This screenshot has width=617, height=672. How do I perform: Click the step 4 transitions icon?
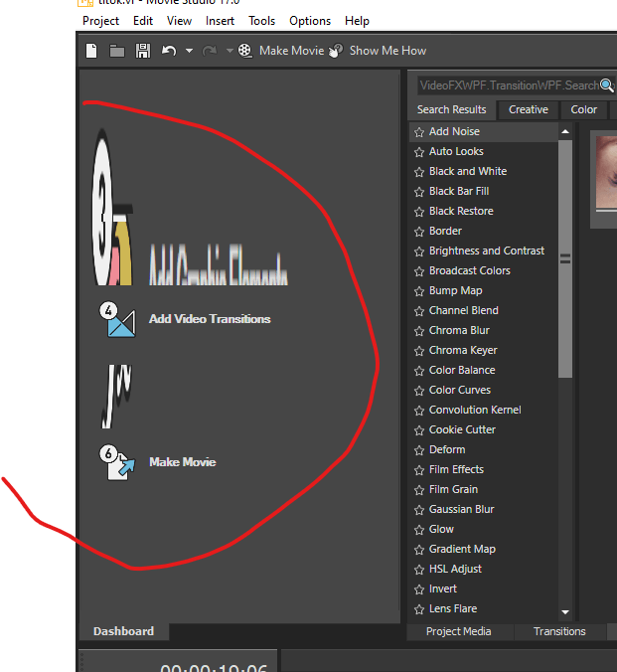118,320
